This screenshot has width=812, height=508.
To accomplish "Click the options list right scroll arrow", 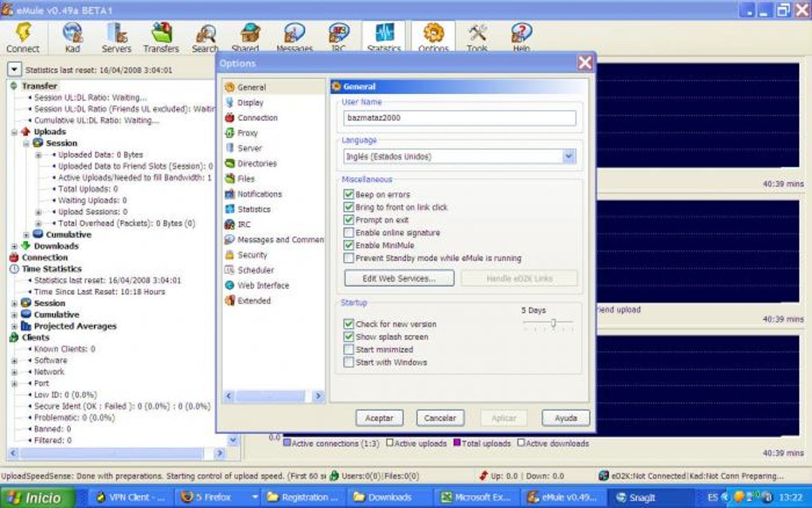I will click(318, 397).
